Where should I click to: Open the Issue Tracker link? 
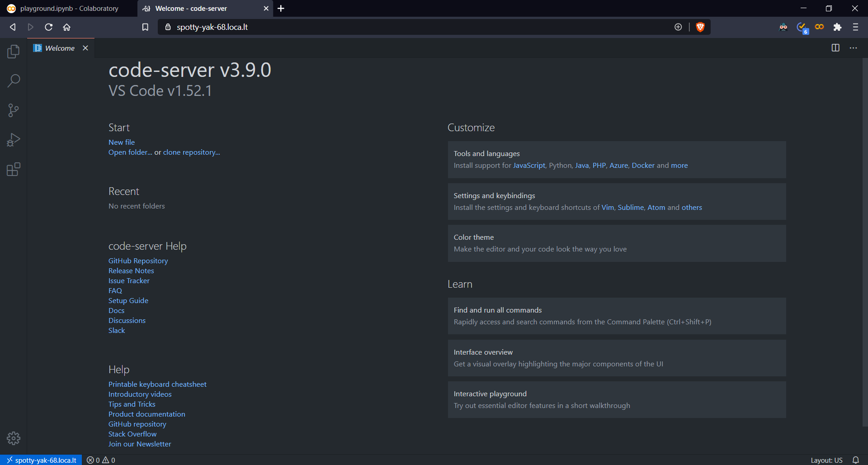[129, 280]
